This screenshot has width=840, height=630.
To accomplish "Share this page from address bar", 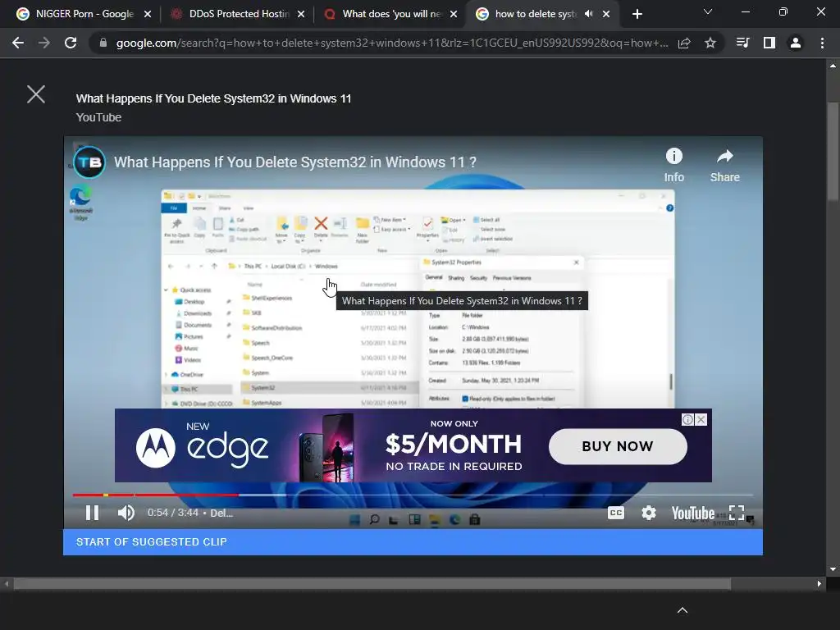I will [x=684, y=43].
